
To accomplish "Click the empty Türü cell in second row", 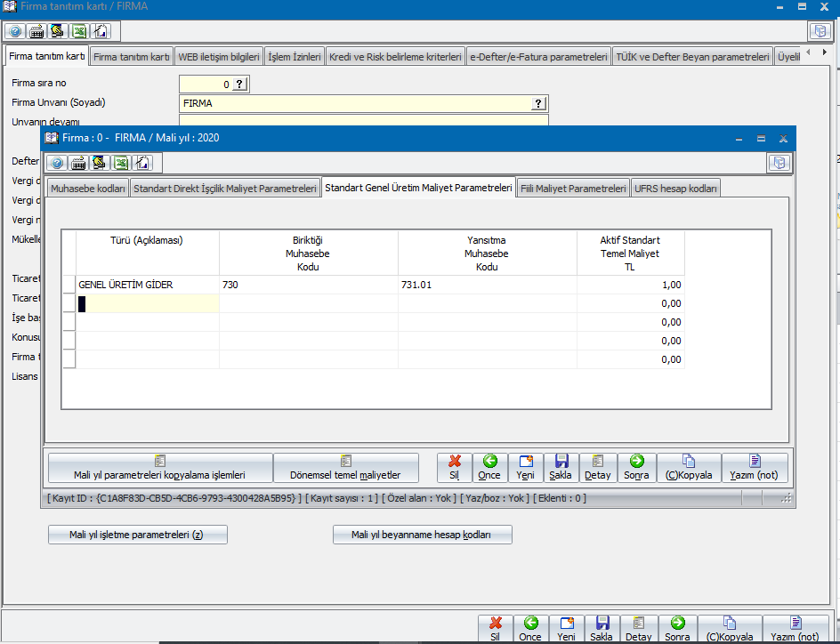I will coord(148,303).
